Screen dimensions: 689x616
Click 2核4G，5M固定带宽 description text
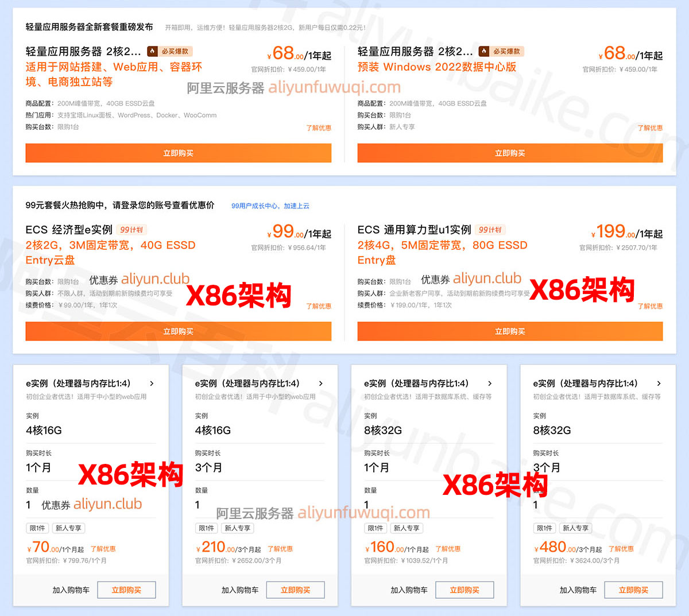pos(442,253)
